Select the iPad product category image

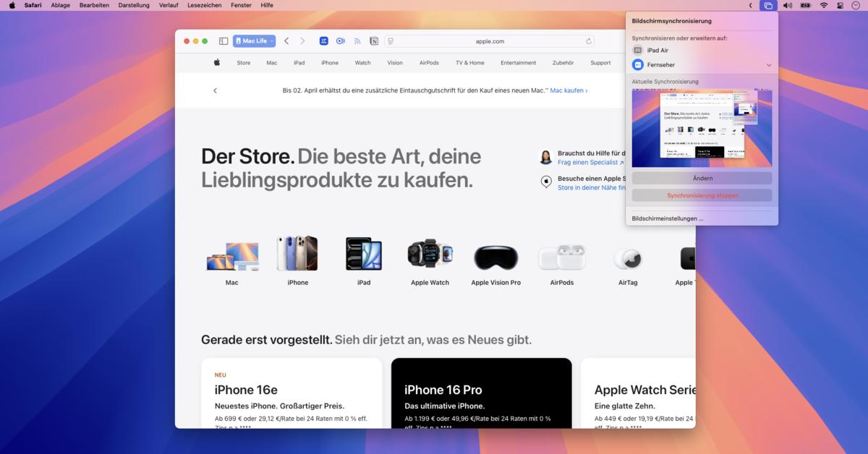point(364,254)
